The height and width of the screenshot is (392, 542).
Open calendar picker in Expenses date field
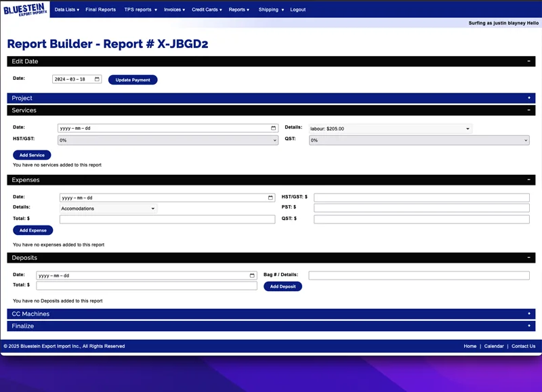[x=270, y=198]
